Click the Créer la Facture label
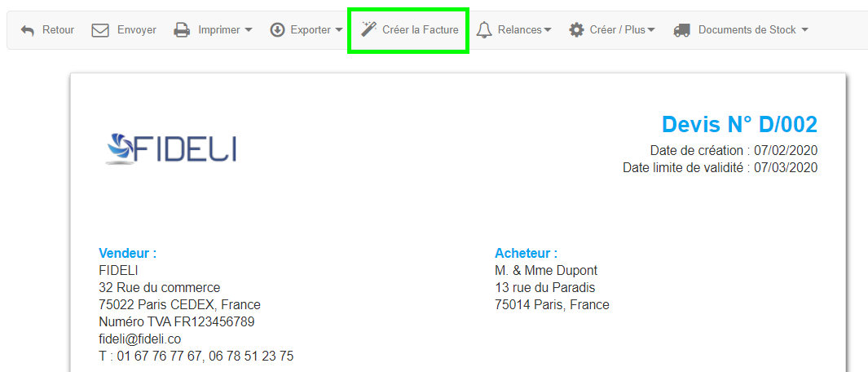 (x=421, y=30)
